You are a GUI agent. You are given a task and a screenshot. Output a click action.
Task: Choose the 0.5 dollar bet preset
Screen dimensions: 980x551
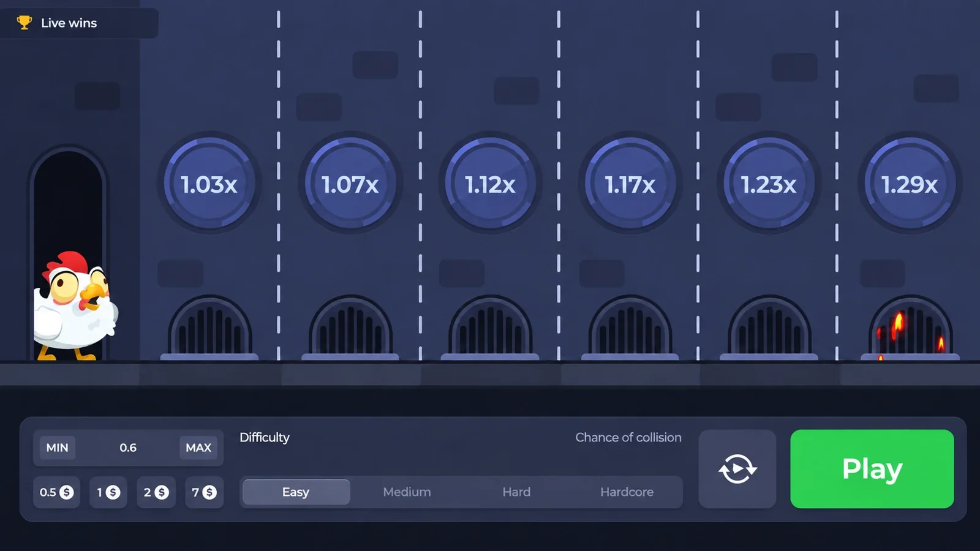coord(56,492)
